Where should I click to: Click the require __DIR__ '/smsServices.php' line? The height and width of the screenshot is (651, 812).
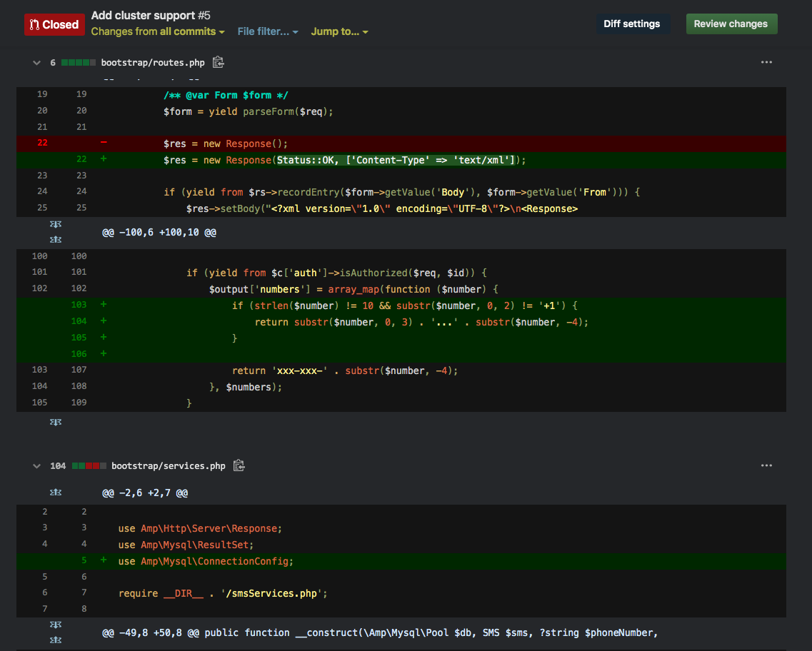[223, 594]
